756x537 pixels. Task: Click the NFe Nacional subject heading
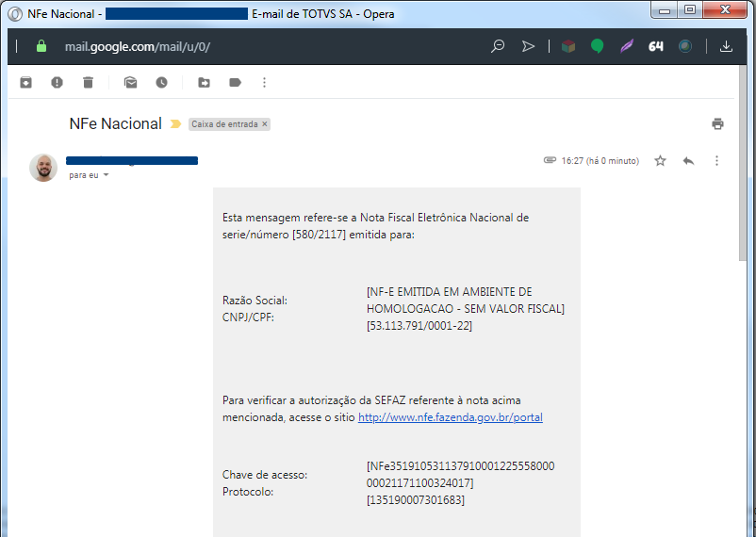tap(116, 123)
